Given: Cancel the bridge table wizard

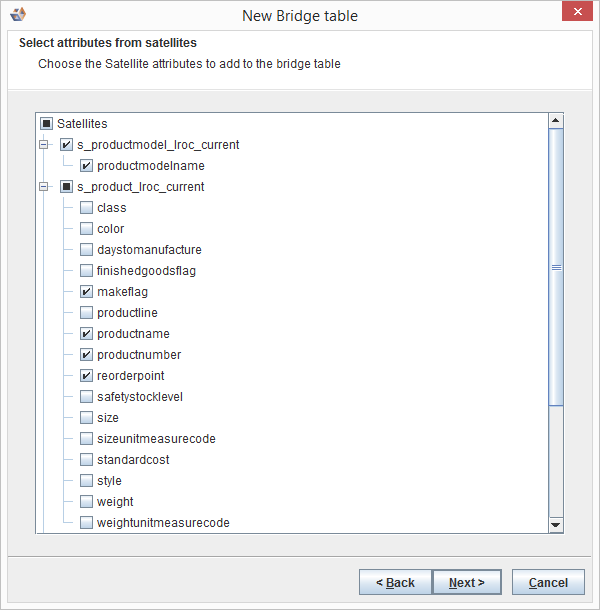Looking at the screenshot, I should pyautogui.click(x=548, y=582).
